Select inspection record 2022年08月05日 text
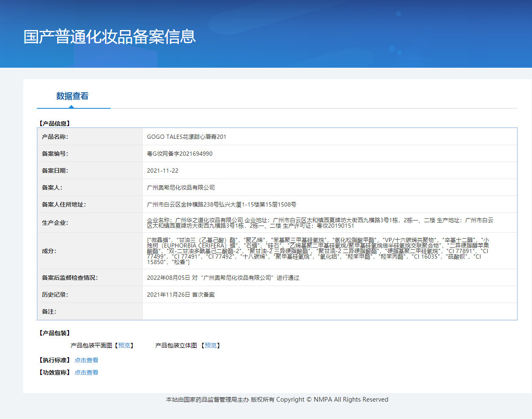This screenshot has width=532, height=419. coord(223,278)
